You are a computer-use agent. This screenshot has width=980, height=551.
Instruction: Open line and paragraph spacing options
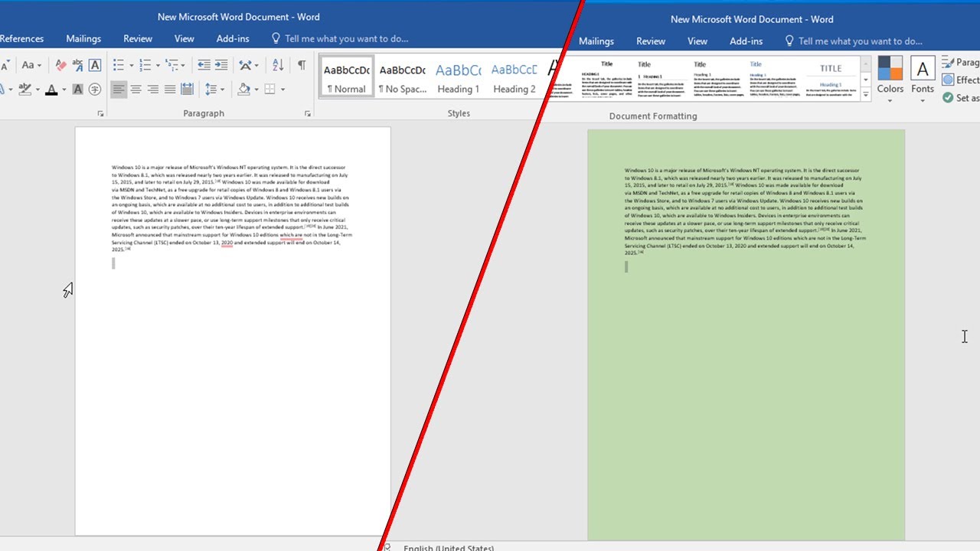tap(214, 90)
